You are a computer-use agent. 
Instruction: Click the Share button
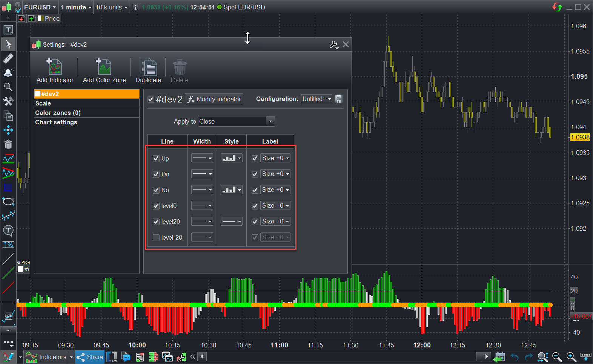[90, 357]
